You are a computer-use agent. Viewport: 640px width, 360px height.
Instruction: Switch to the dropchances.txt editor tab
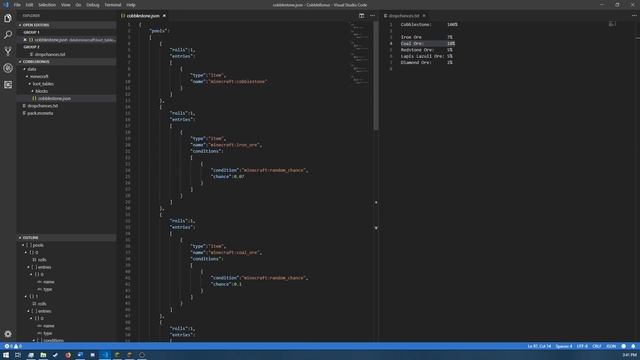pyautogui.click(x=404, y=16)
